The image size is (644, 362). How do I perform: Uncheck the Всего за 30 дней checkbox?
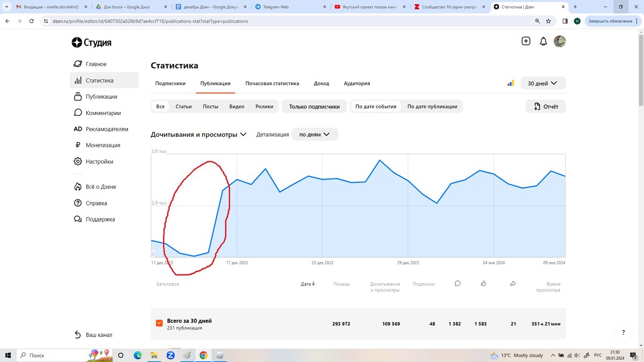159,323
